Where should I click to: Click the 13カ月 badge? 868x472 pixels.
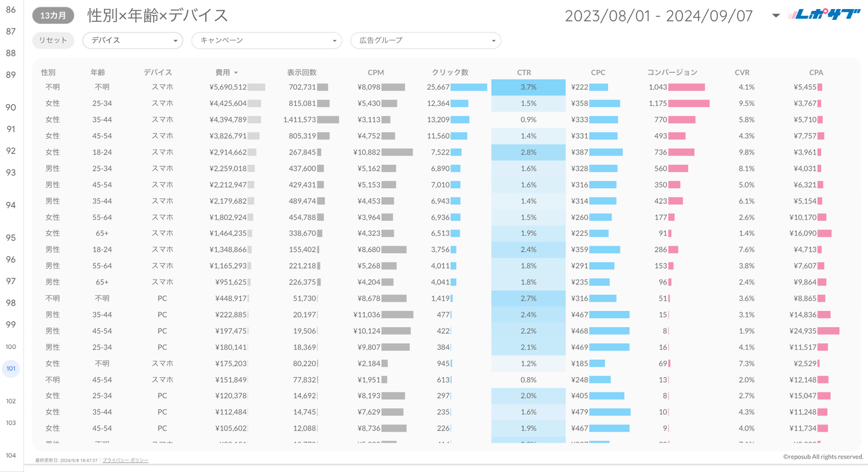(x=53, y=16)
